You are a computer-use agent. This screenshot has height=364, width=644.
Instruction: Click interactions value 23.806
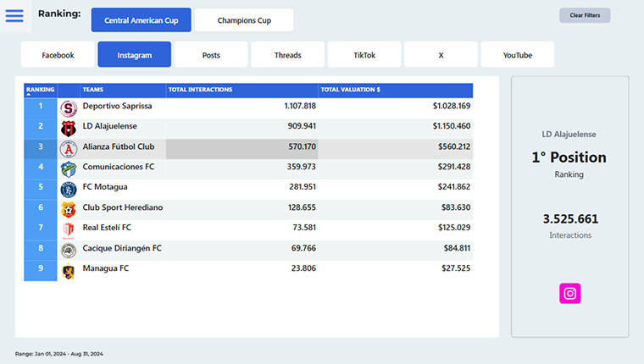click(x=303, y=268)
